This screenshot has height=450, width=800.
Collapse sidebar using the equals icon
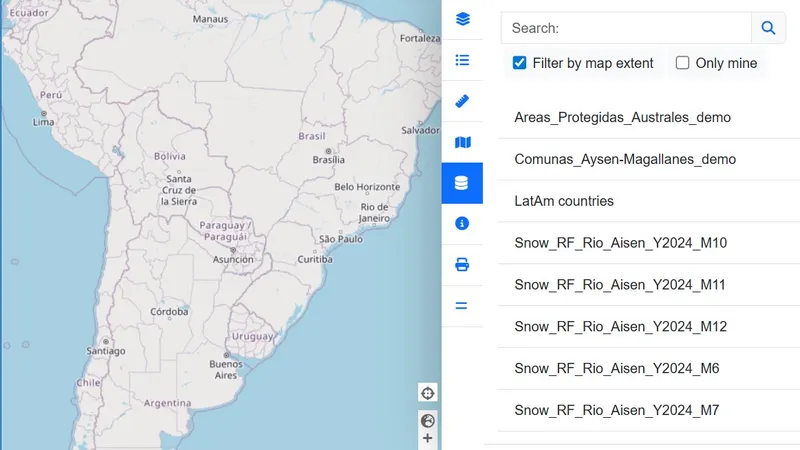462,306
